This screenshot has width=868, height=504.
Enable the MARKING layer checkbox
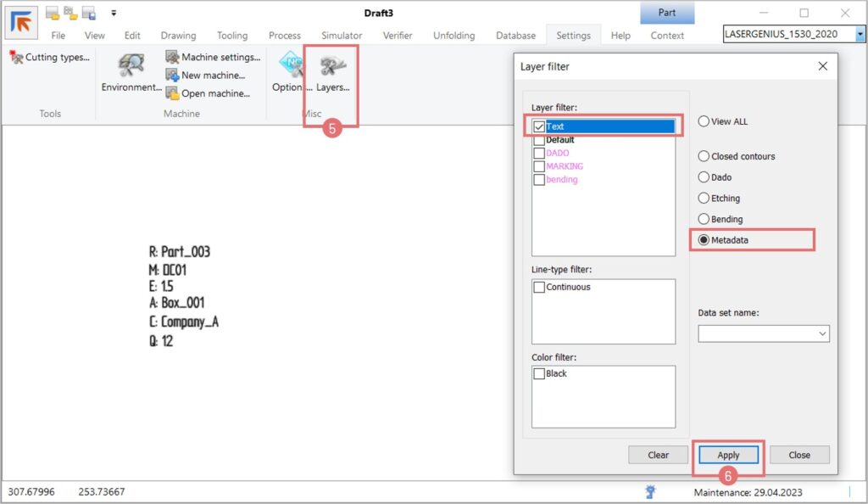[x=539, y=166]
